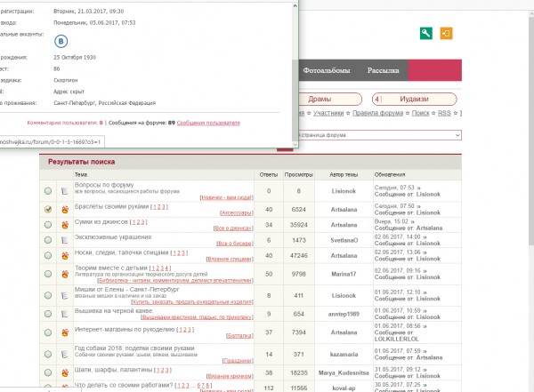
Task: Open the 'Сообщения пользователя' link in the profile popup
Action: tap(208, 123)
